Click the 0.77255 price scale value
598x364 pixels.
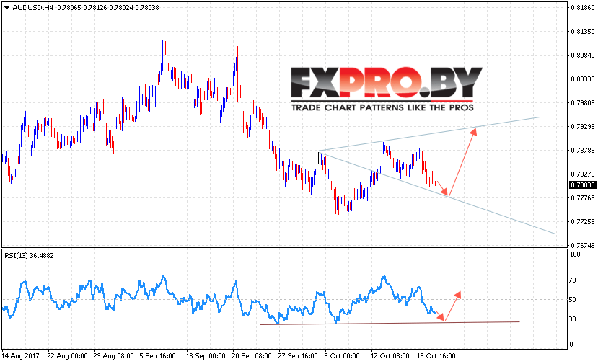(582, 222)
